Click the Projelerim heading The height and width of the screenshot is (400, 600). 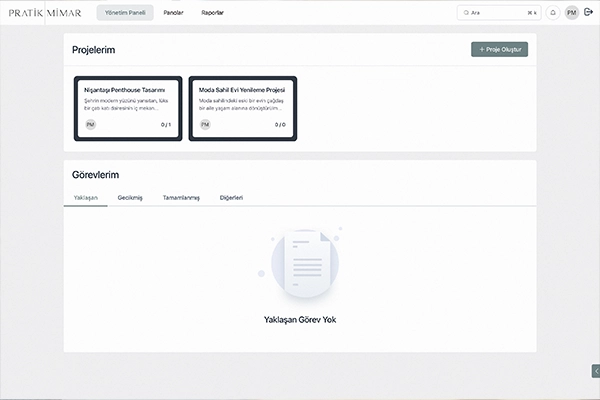tap(93, 50)
